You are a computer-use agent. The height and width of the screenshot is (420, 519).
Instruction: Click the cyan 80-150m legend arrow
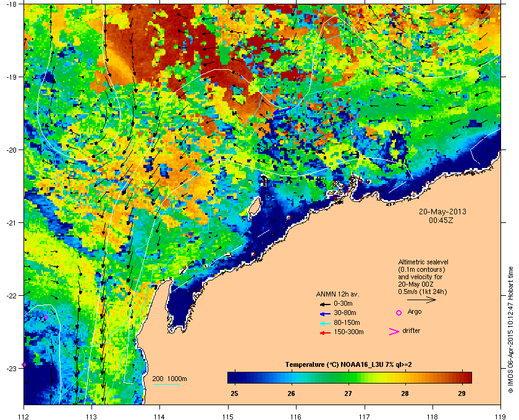[325, 324]
